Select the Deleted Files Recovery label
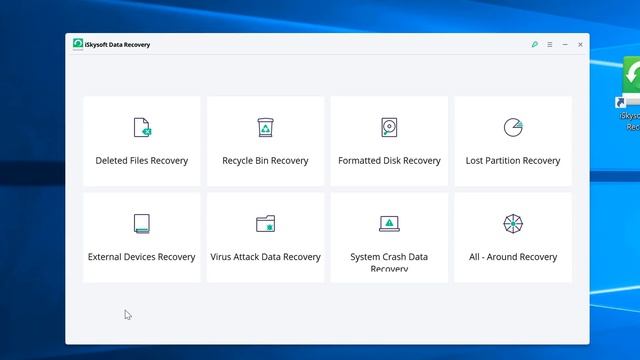 [142, 161]
